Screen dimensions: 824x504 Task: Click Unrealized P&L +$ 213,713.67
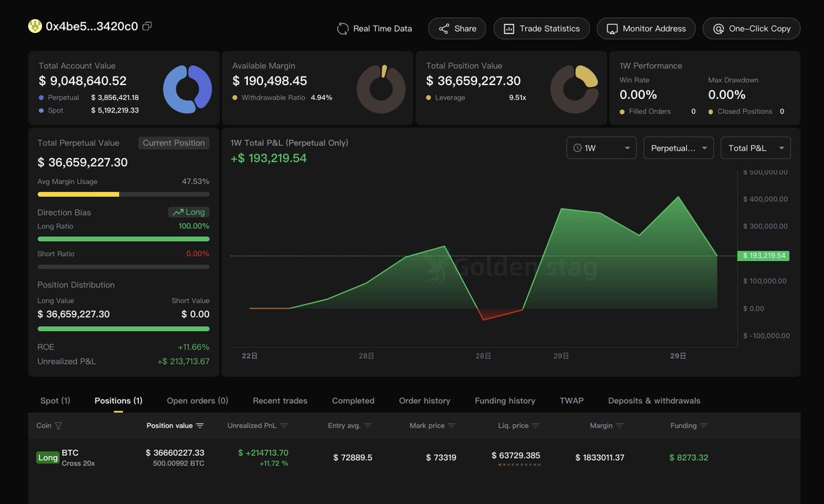click(x=183, y=361)
